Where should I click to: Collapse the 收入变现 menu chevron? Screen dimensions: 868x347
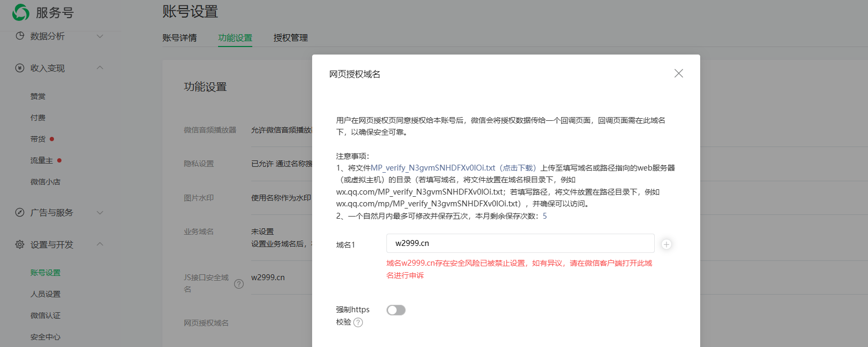click(x=100, y=68)
